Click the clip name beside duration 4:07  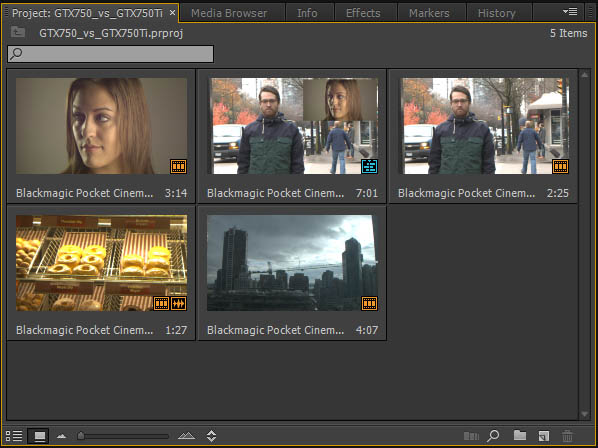(276, 330)
